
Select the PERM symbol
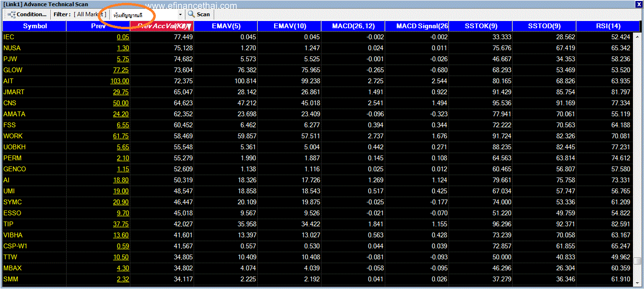click(x=12, y=158)
